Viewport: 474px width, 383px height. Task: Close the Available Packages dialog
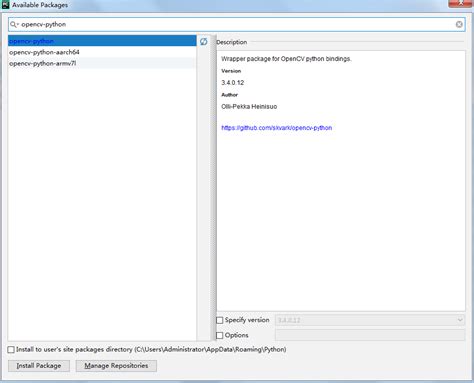(462, 3)
